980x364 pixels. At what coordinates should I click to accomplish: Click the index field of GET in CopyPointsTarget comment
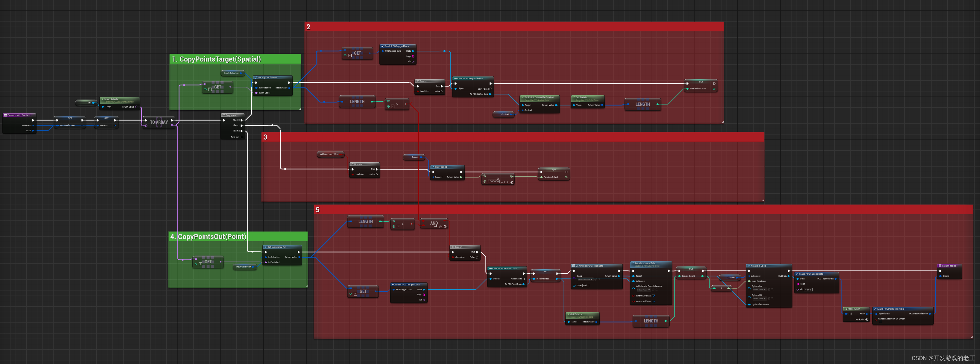(x=210, y=89)
